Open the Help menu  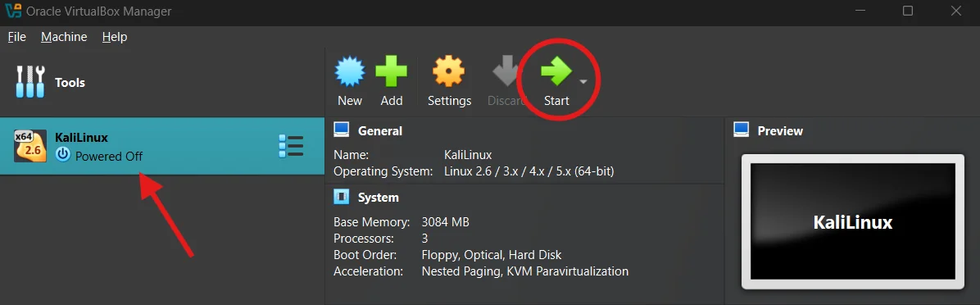pos(115,37)
